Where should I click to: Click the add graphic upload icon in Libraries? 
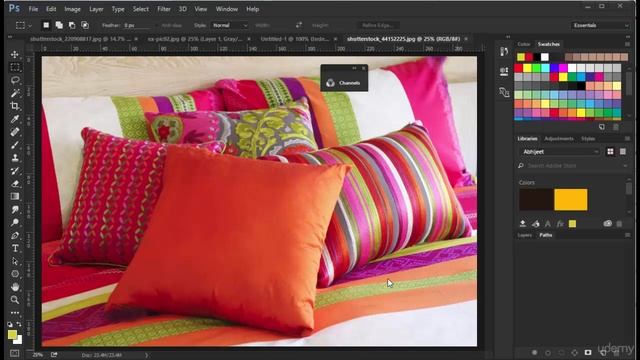[x=522, y=223]
